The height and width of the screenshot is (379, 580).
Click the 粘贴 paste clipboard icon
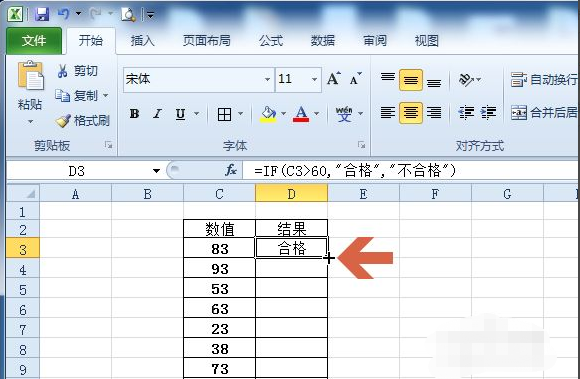[31, 76]
